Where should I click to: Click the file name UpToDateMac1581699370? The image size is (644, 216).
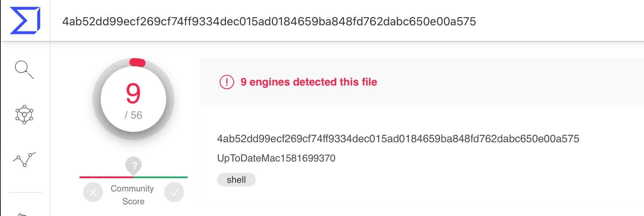pyautogui.click(x=276, y=158)
